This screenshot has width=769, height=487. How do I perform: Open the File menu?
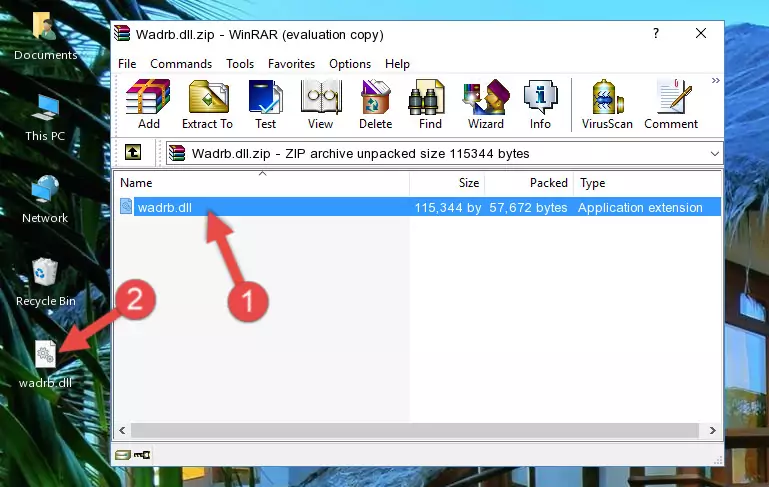127,64
